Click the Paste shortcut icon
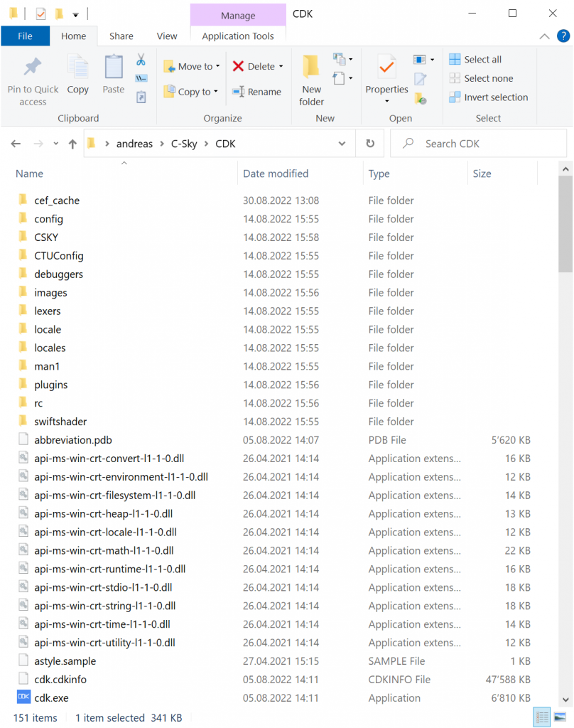 tap(141, 97)
